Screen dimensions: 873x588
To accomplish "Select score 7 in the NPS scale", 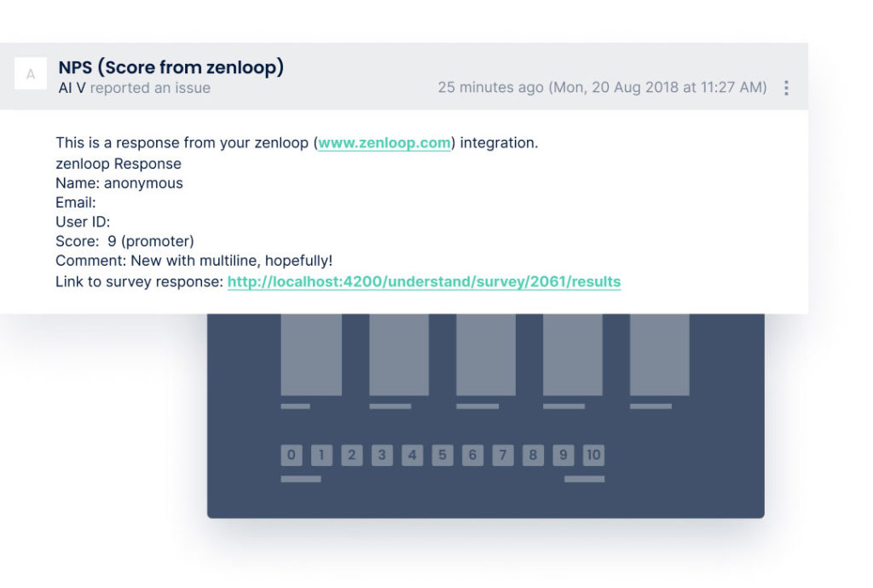I will [x=502, y=455].
